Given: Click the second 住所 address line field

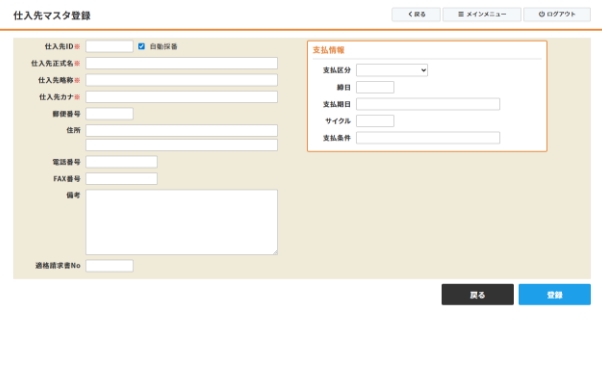Looking at the screenshot, I should 182,145.
